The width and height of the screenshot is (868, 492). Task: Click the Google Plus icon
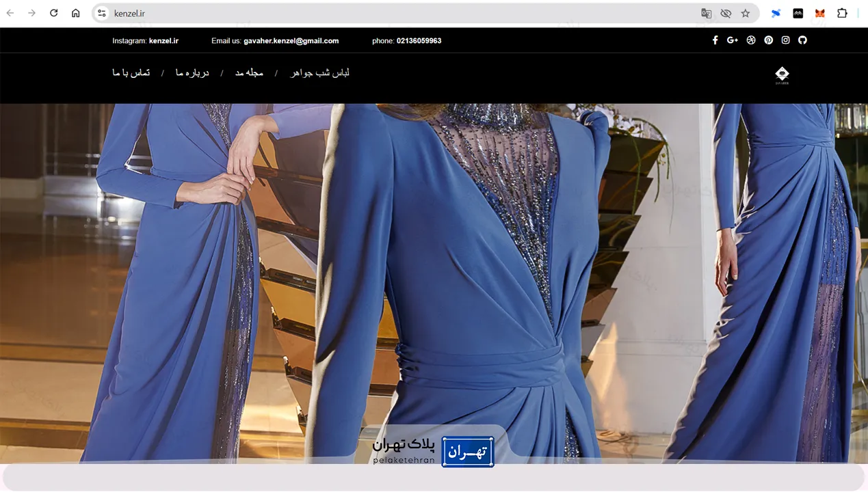point(732,40)
